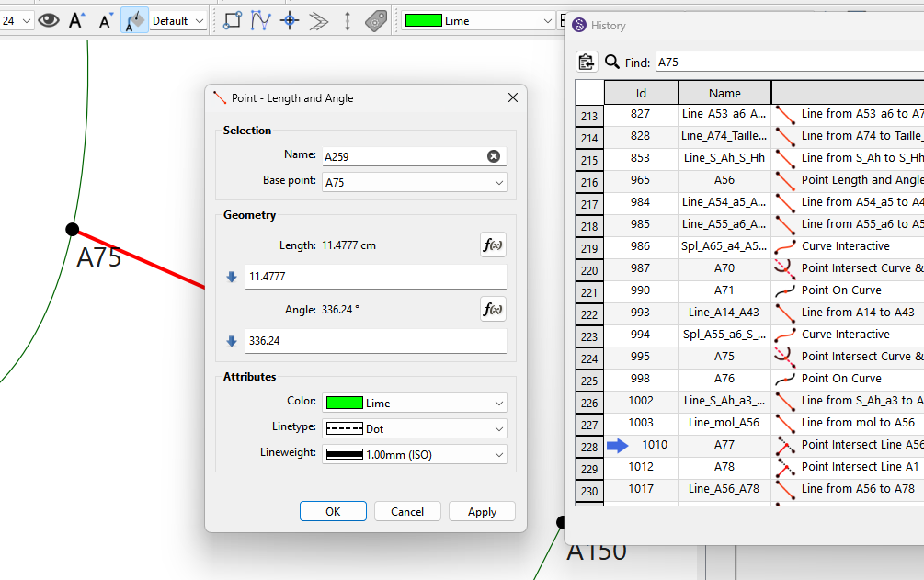
Task: Click the decrease text size icon
Action: pyautogui.click(x=106, y=20)
